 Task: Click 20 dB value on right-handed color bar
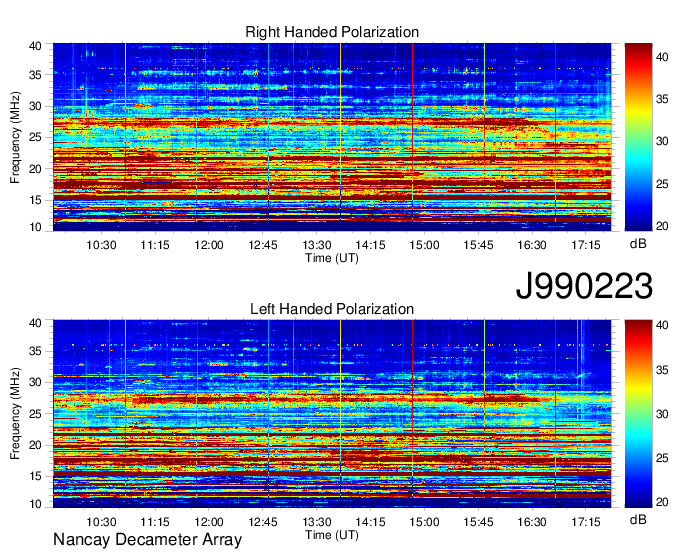pos(662,226)
